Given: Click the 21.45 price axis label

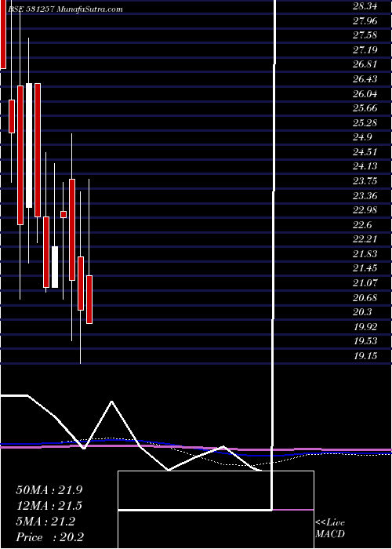Looking at the screenshot, I should (x=365, y=268).
